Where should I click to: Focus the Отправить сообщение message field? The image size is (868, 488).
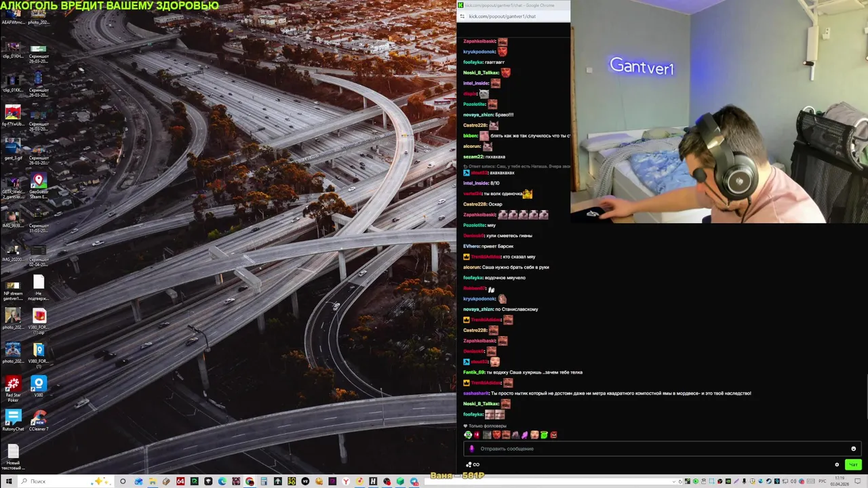point(663,449)
